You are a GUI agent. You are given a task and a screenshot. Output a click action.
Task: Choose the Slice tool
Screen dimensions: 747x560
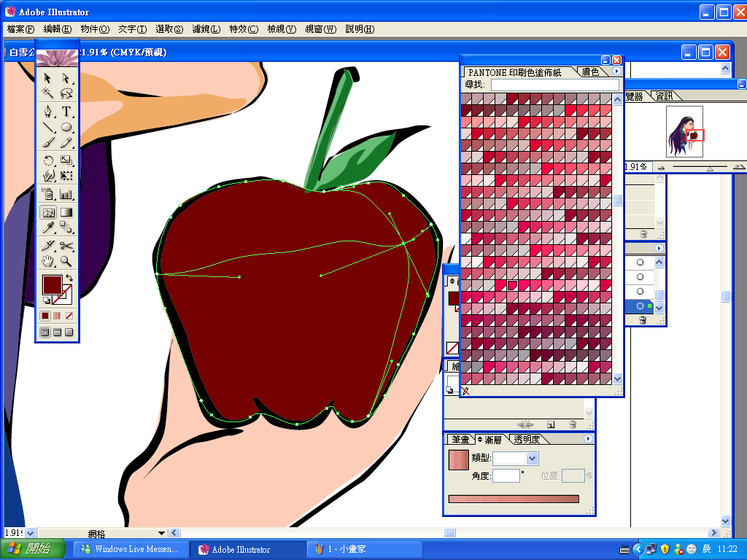[47, 246]
